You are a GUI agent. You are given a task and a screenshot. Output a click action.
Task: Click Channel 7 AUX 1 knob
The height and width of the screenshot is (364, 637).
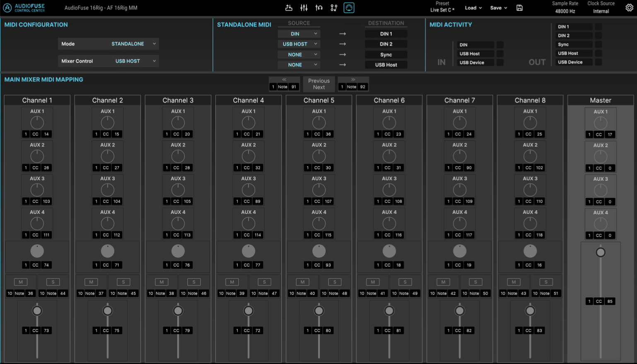(460, 122)
